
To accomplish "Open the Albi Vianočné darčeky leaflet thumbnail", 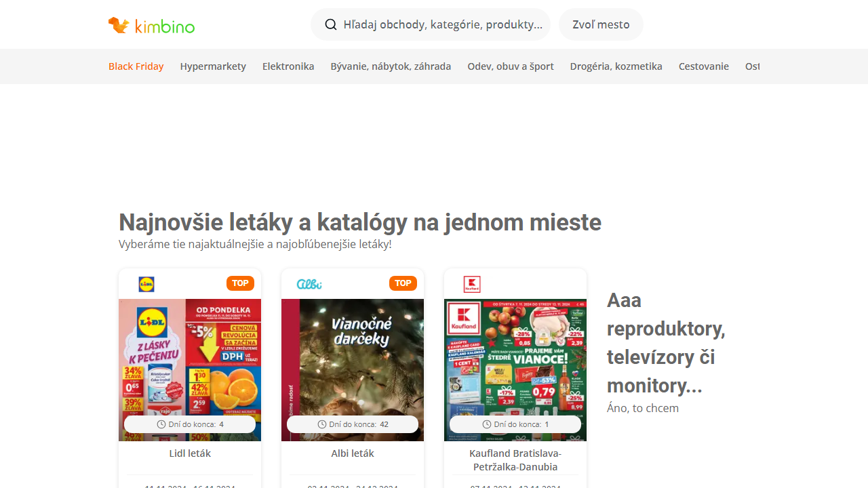I will (353, 370).
